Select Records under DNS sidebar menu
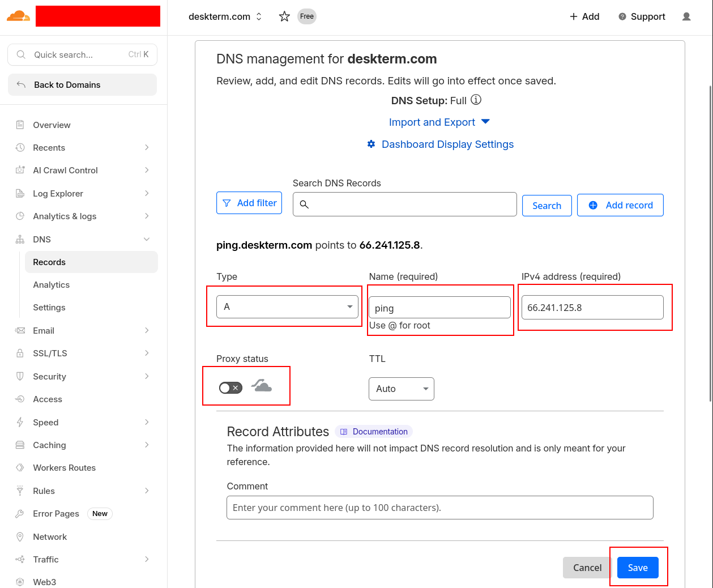The height and width of the screenshot is (588, 713). coord(49,262)
